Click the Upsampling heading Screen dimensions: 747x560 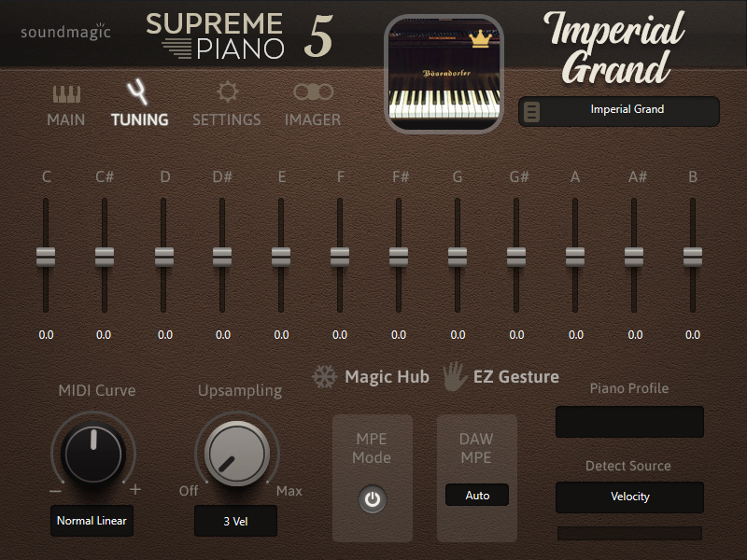pyautogui.click(x=240, y=391)
